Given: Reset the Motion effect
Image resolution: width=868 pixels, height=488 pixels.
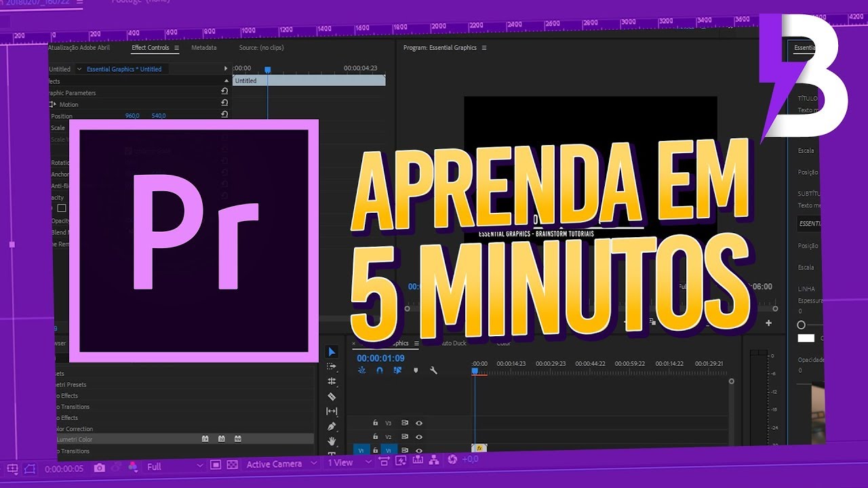Looking at the screenshot, I should coord(224,103).
